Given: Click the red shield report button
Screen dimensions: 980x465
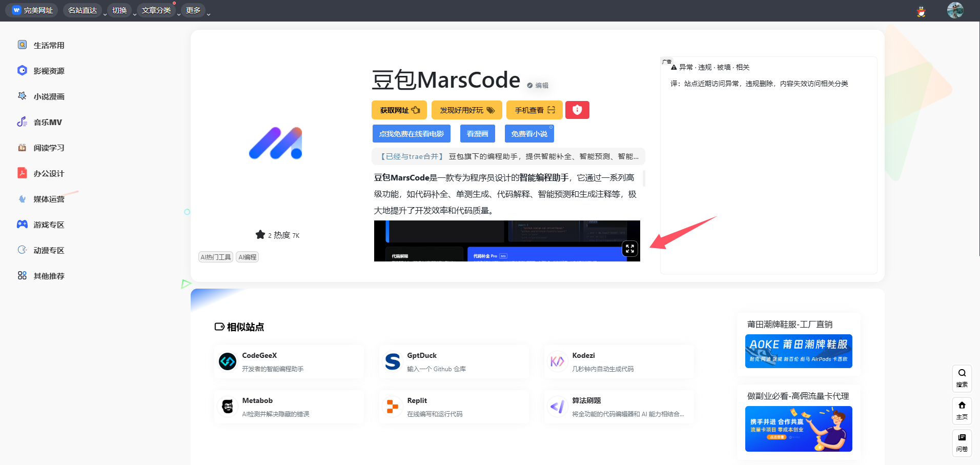Looking at the screenshot, I should pyautogui.click(x=577, y=110).
